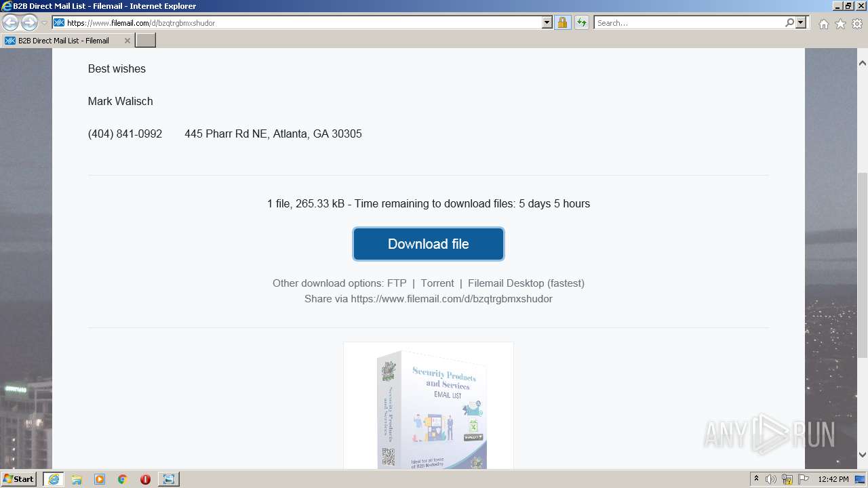Screen dimensions: 868x488
Task: Focus the browser Search box
Action: click(x=689, y=22)
